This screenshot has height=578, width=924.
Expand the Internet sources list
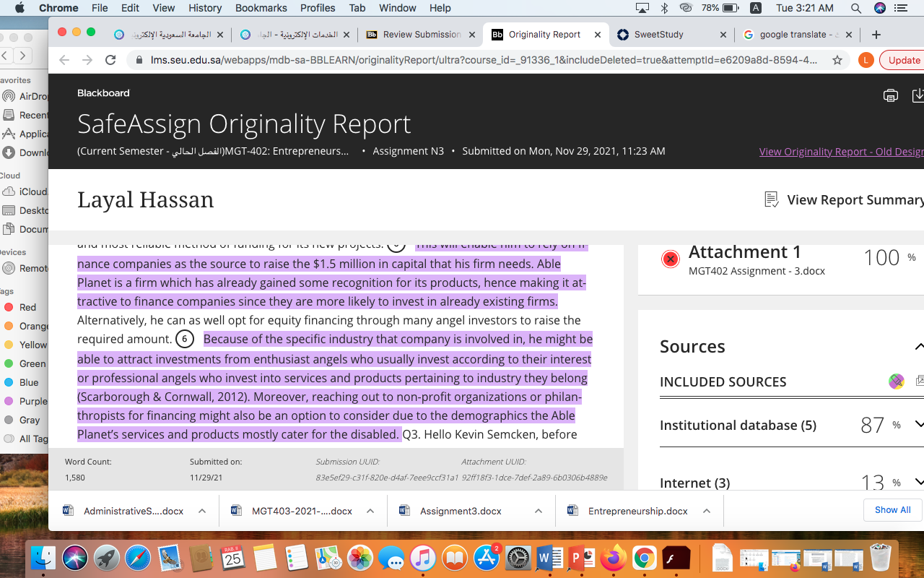[918, 482]
